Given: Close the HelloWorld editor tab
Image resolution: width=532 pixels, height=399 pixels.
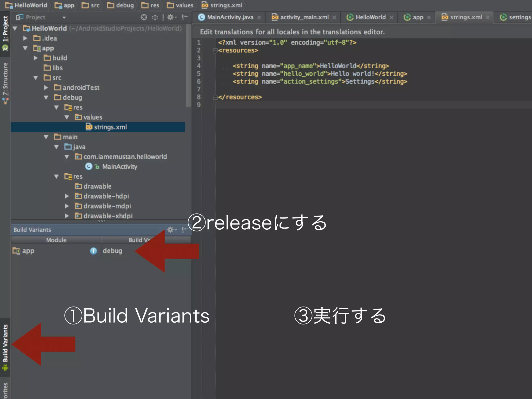Looking at the screenshot, I should (391, 17).
